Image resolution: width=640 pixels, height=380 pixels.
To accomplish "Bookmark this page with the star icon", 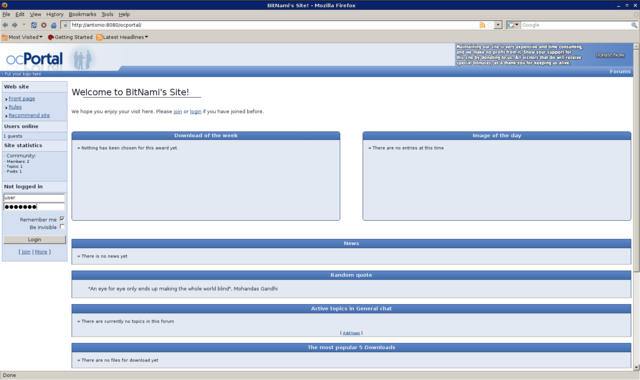I will pos(490,25).
